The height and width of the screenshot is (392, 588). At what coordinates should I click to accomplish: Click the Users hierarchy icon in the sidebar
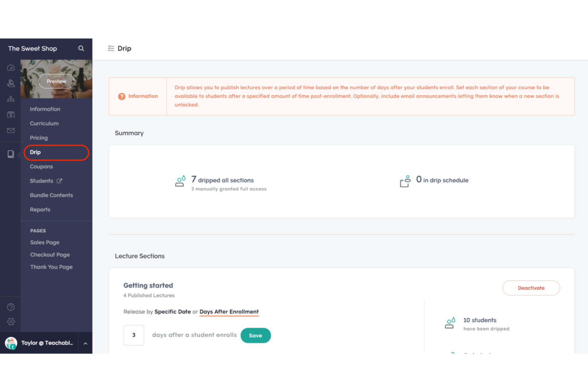(x=11, y=98)
